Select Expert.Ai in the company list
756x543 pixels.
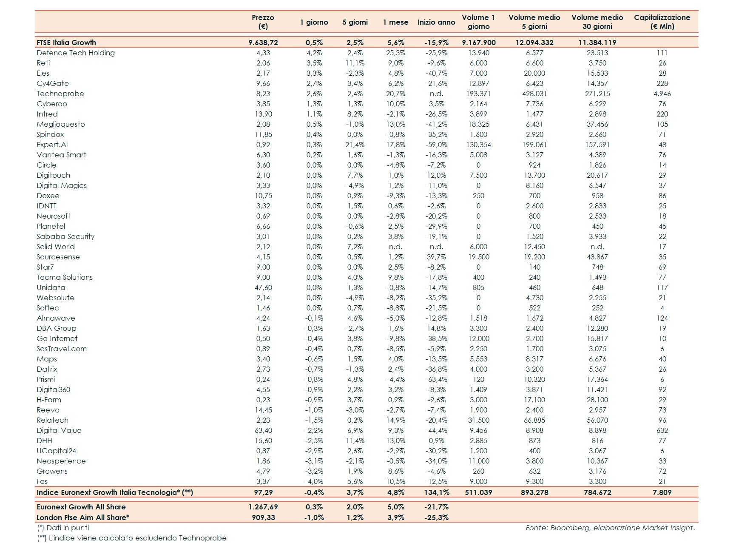(x=52, y=145)
